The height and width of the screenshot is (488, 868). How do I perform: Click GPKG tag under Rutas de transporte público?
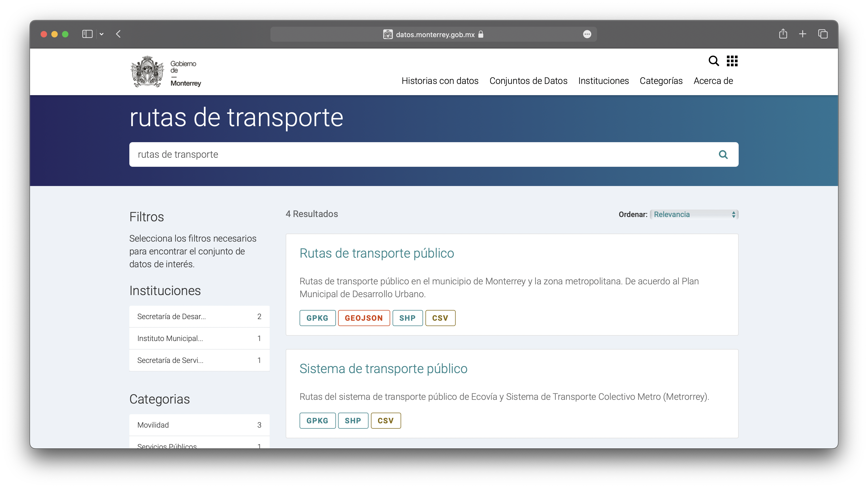click(x=317, y=318)
